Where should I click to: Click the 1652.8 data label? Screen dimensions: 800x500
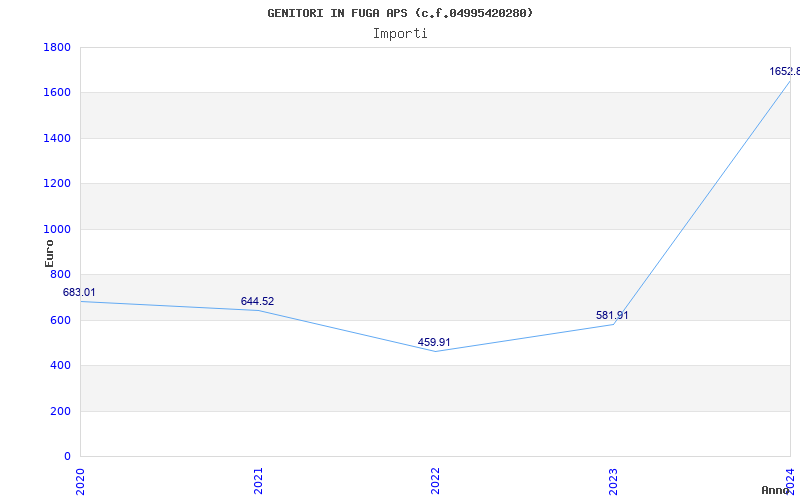(785, 71)
